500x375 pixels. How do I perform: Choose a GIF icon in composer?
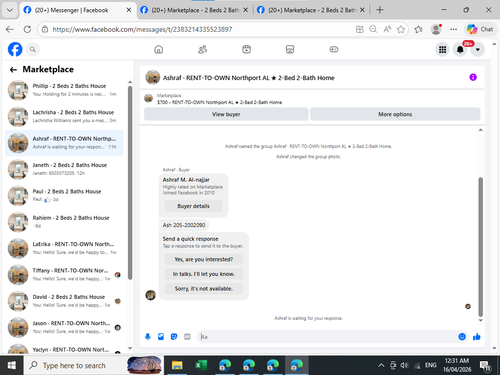(187, 337)
